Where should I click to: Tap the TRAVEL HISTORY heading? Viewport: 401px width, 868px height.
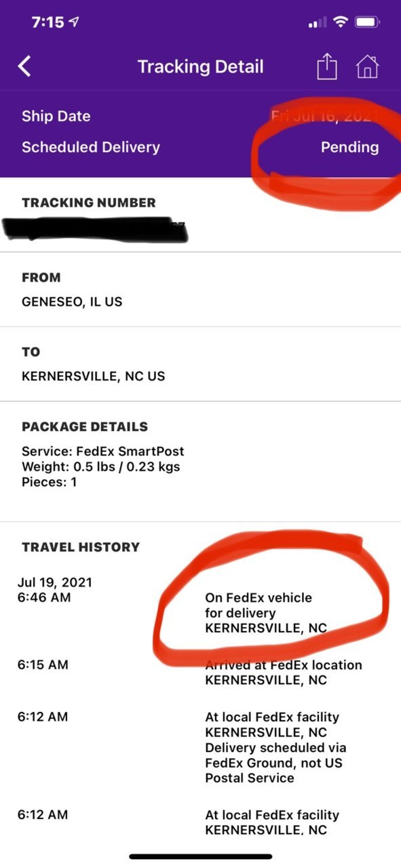click(x=81, y=547)
